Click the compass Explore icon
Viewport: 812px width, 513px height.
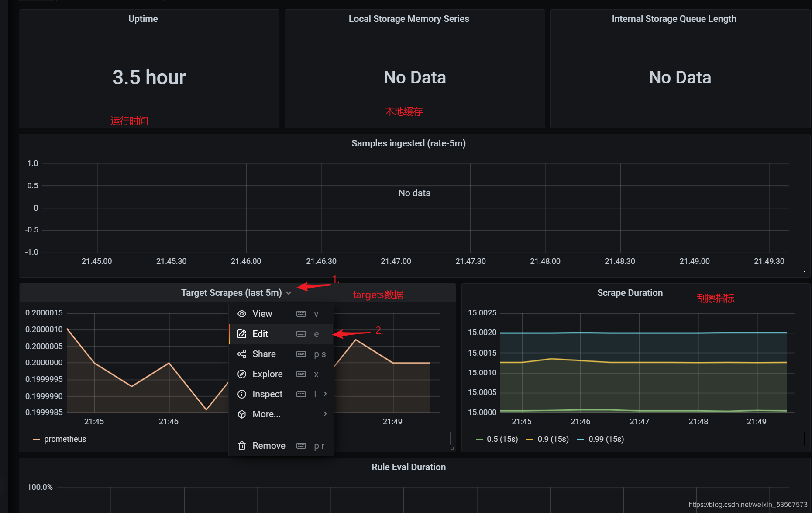241,374
